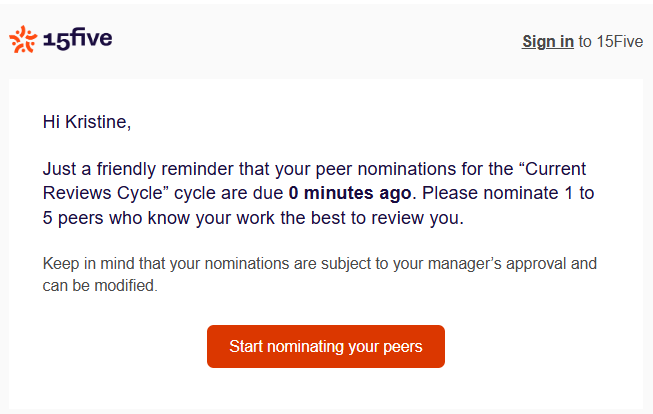This screenshot has height=414, width=653.
Task: Click the 15Five orange starburst logo icon
Action: (22, 39)
